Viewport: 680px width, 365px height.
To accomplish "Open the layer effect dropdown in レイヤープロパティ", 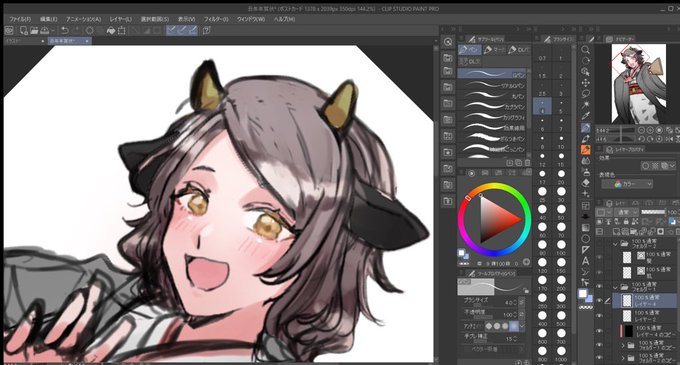I will tap(672, 166).
